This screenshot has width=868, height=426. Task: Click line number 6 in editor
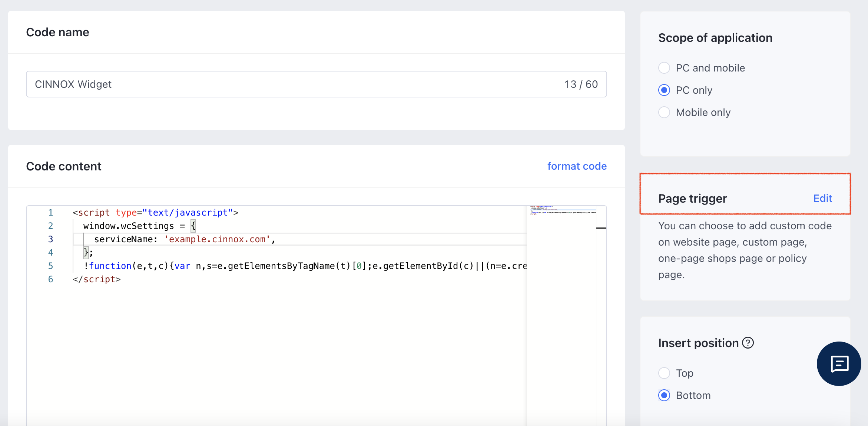tap(50, 279)
